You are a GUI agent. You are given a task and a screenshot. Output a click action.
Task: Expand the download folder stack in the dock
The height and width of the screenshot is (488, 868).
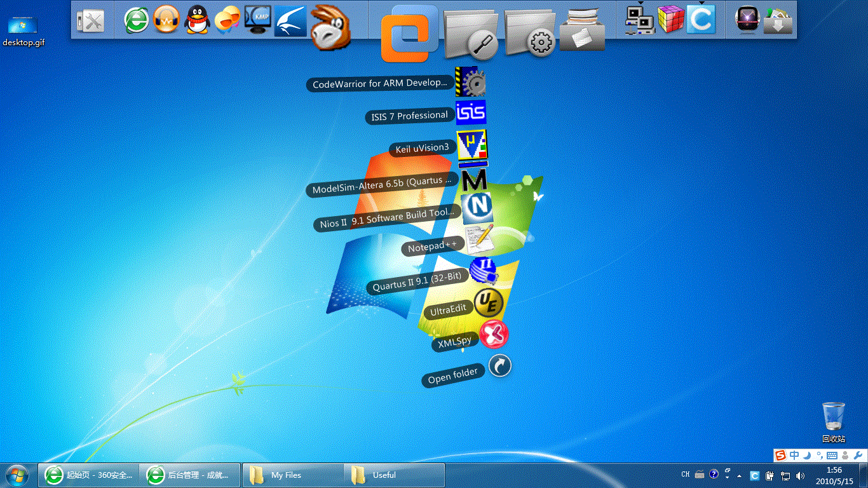pyautogui.click(x=779, y=21)
